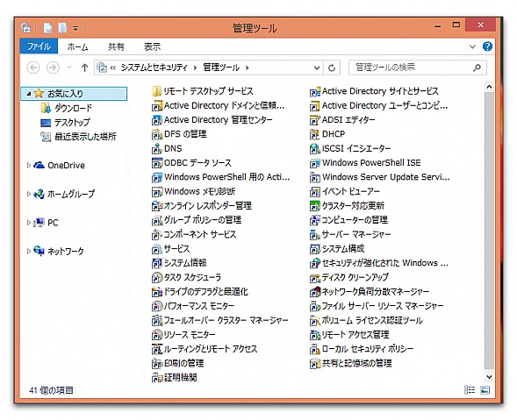Click the scrollbar down arrow

(489, 376)
